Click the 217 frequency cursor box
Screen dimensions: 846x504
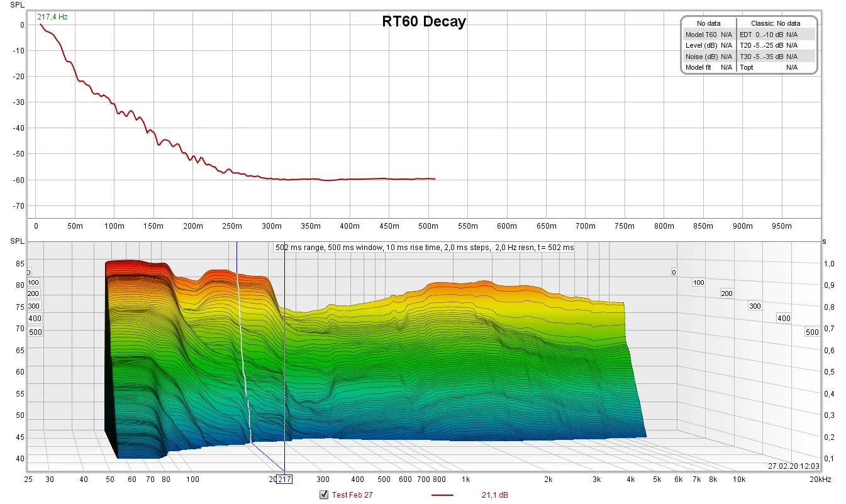(x=284, y=479)
